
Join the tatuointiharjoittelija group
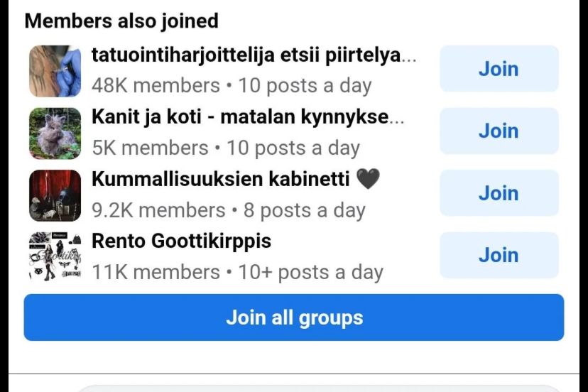(499, 69)
